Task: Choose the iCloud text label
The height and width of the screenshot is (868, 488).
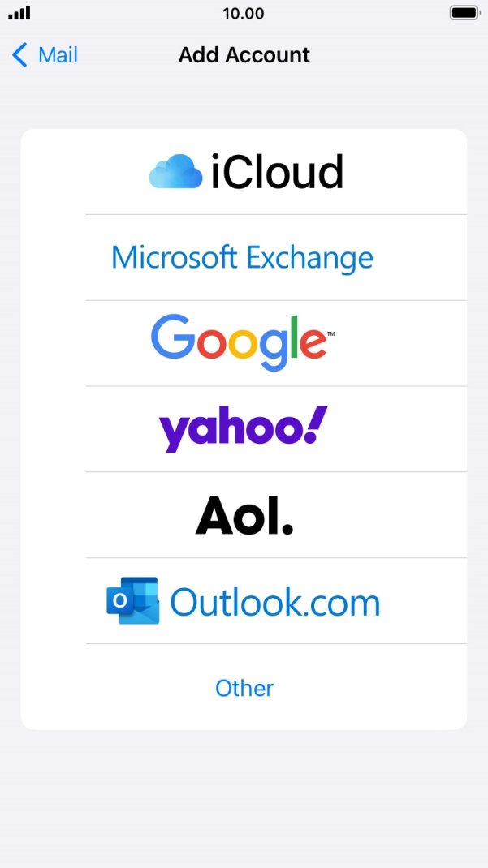Action: [x=277, y=172]
